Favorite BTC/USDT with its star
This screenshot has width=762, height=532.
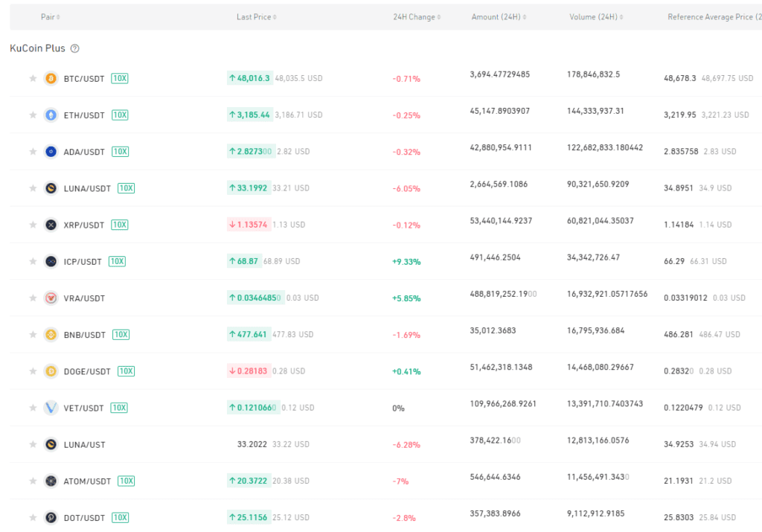[x=33, y=78]
